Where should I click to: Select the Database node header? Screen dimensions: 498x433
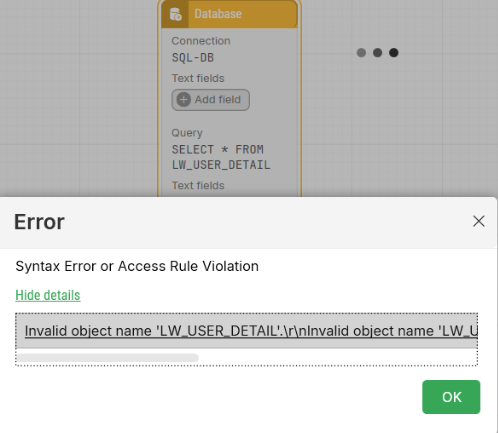[229, 14]
